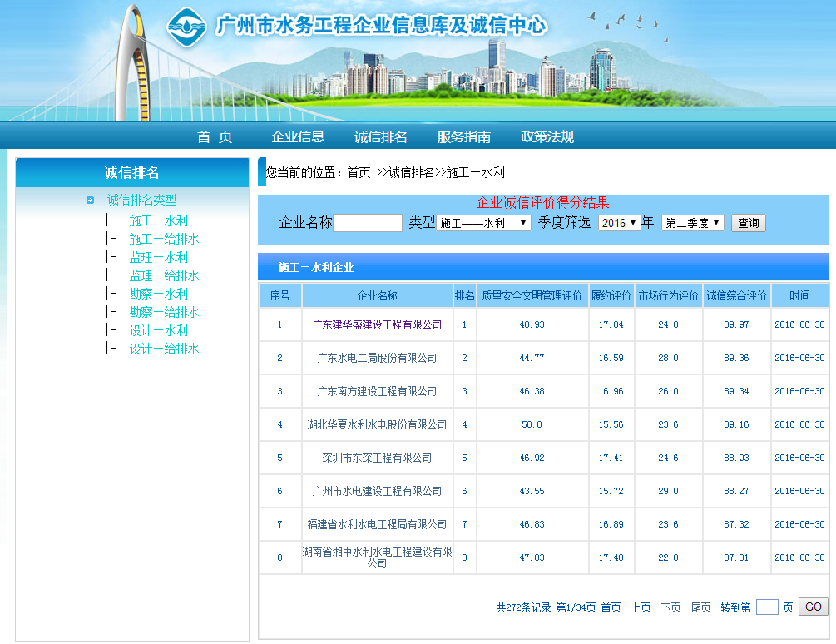Click the 序号 column header

pos(279,295)
